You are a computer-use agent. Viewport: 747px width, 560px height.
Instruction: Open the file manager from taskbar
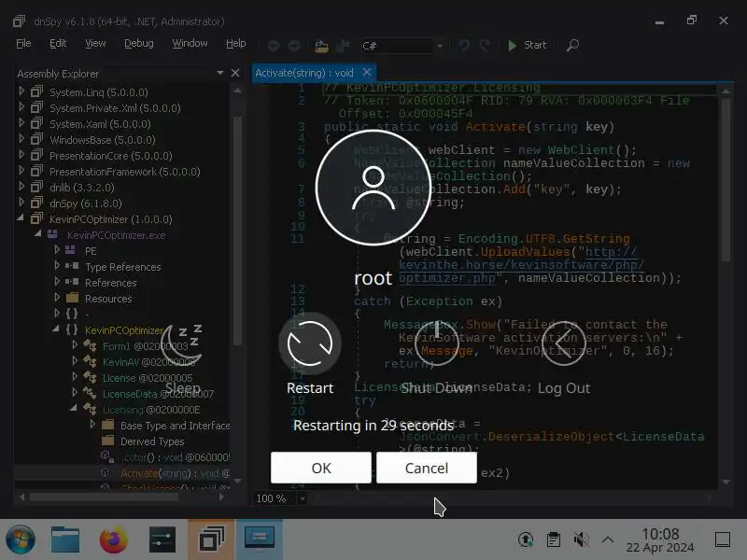click(65, 539)
